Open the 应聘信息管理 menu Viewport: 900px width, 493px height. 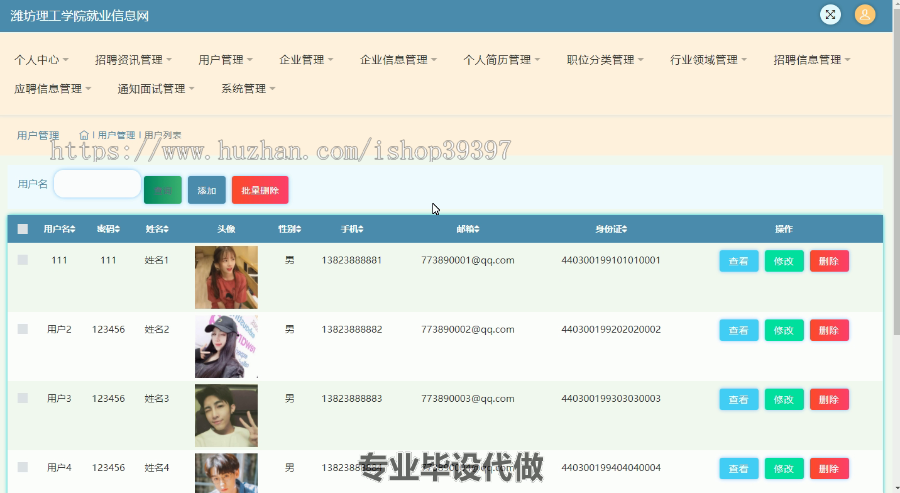(x=52, y=88)
